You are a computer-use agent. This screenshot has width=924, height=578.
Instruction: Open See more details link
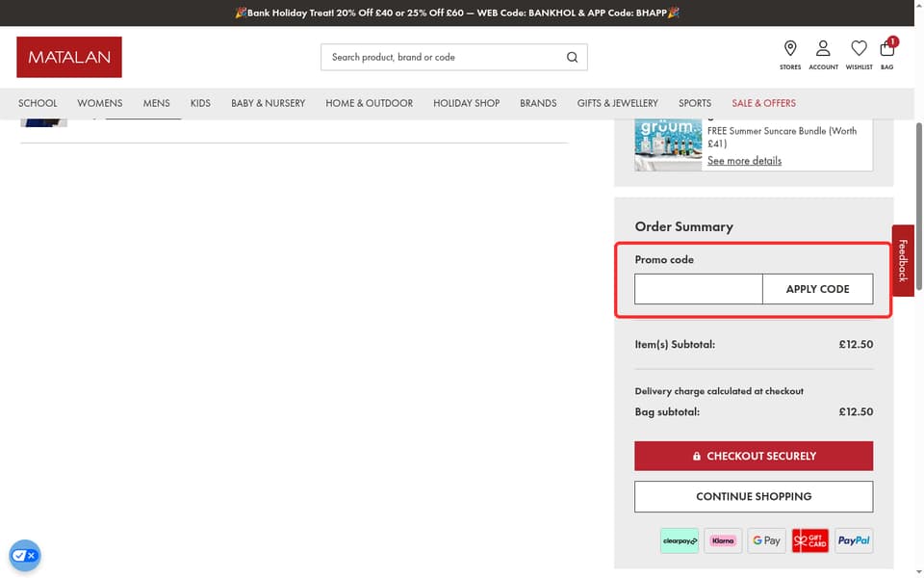744,161
